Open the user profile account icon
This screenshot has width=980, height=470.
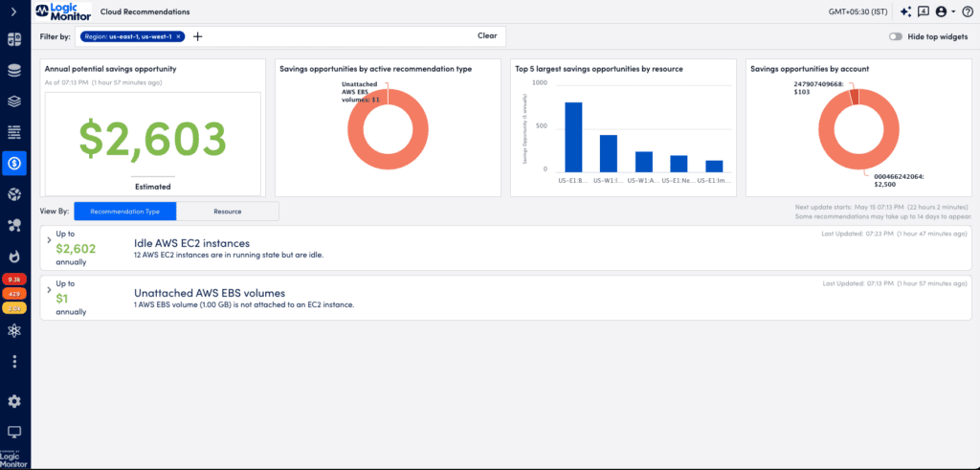pos(942,11)
